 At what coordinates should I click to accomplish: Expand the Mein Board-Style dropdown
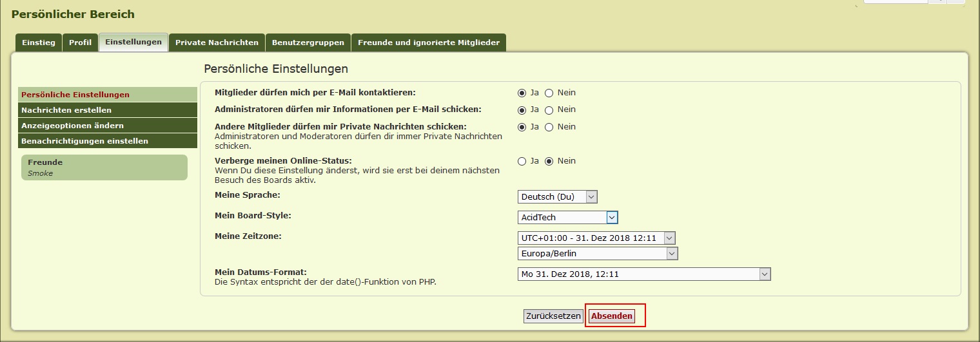[567, 218]
